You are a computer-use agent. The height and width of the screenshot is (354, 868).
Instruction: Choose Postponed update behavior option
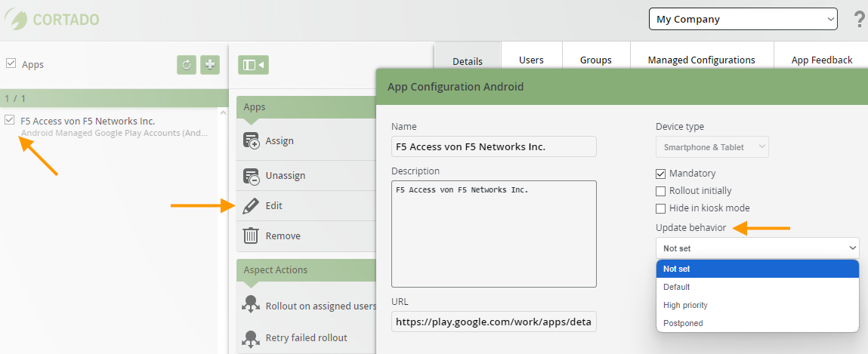[757, 323]
